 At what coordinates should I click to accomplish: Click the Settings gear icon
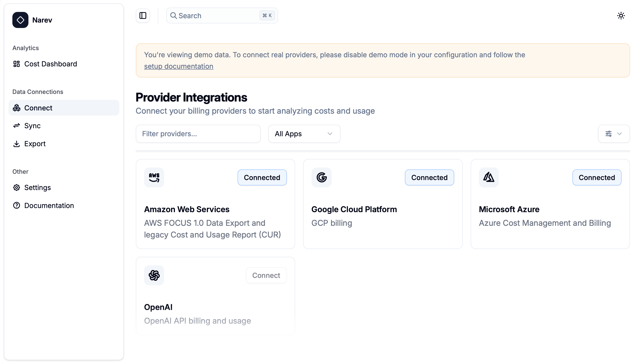pyautogui.click(x=16, y=187)
